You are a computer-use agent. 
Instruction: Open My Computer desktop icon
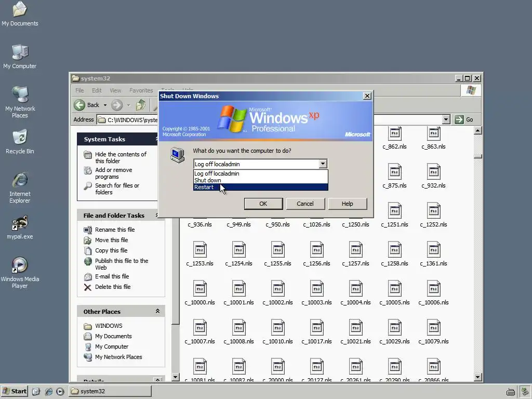coord(20,57)
